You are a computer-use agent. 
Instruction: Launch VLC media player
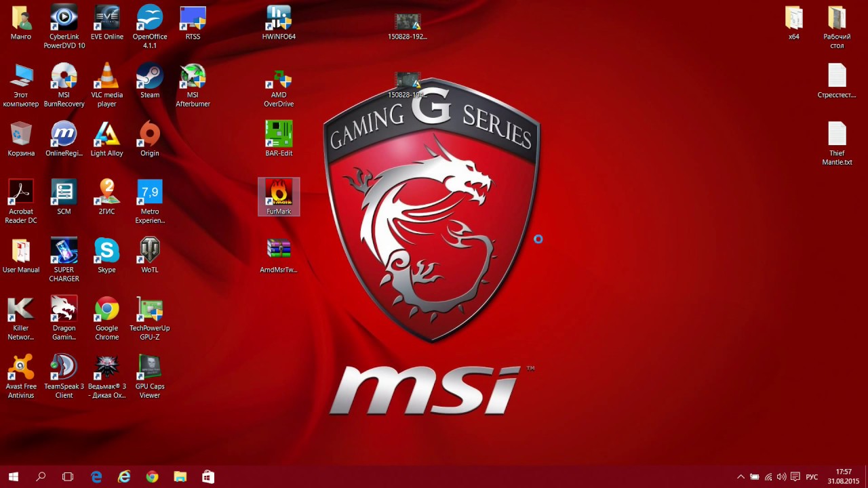click(107, 85)
